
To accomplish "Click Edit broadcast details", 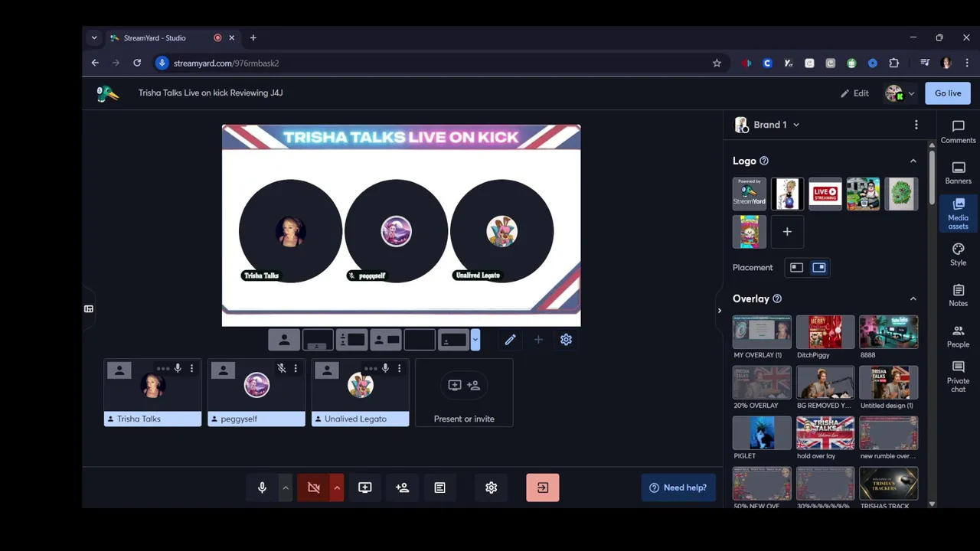I will pyautogui.click(x=854, y=93).
